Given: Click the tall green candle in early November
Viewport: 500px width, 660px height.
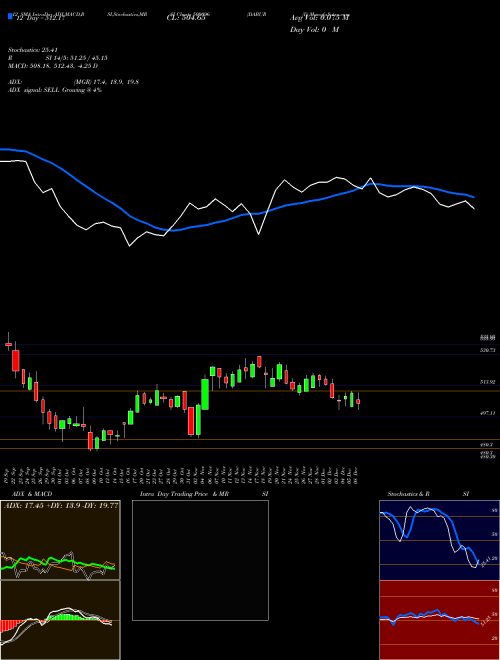Looking at the screenshot, I should point(205,394).
